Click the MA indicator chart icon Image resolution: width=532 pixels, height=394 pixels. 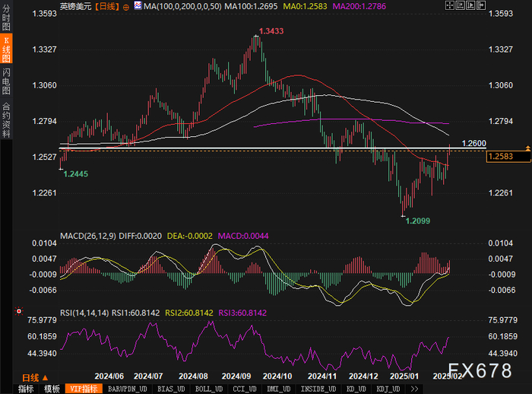click(x=138, y=5)
